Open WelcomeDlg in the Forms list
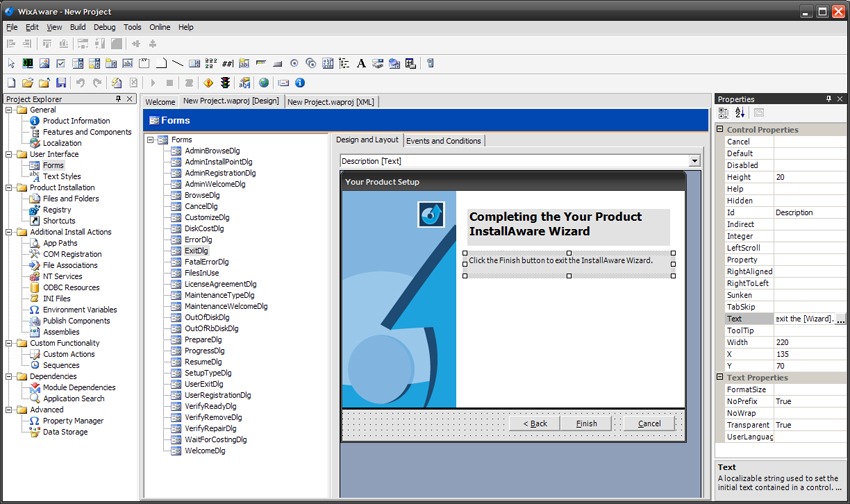 pos(205,451)
